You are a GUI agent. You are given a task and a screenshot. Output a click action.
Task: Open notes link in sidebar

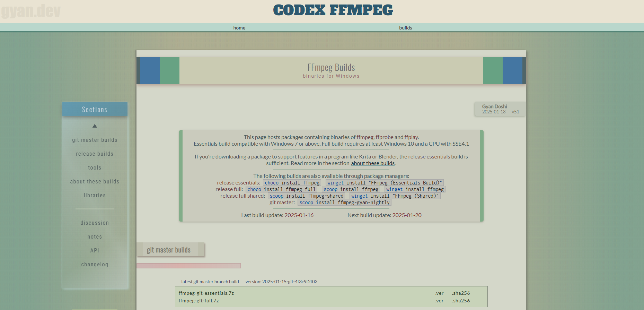(x=95, y=236)
